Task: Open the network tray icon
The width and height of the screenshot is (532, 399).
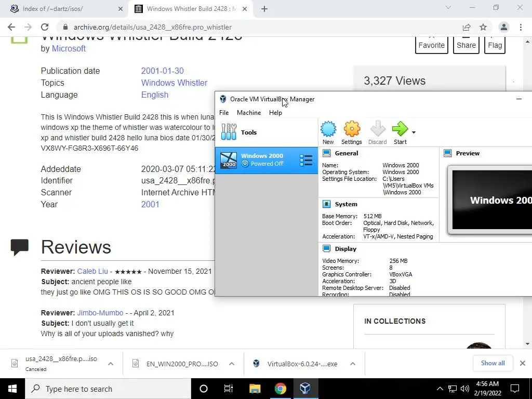Action: point(453,389)
